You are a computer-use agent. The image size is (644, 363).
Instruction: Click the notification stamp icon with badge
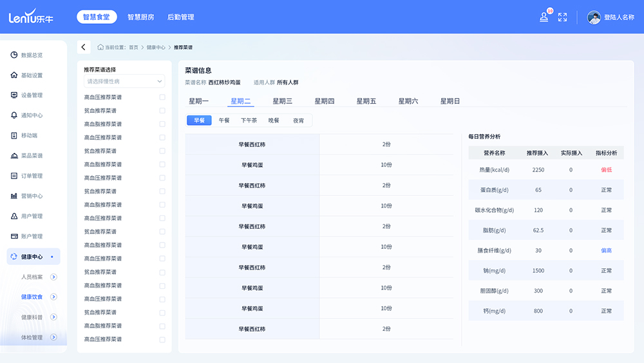[x=544, y=17]
